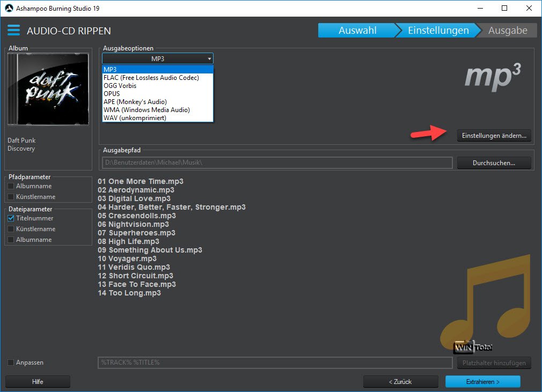This screenshot has width=542, height=392.
Task: Select track 03 Digital Love.mp3
Action: click(x=134, y=198)
